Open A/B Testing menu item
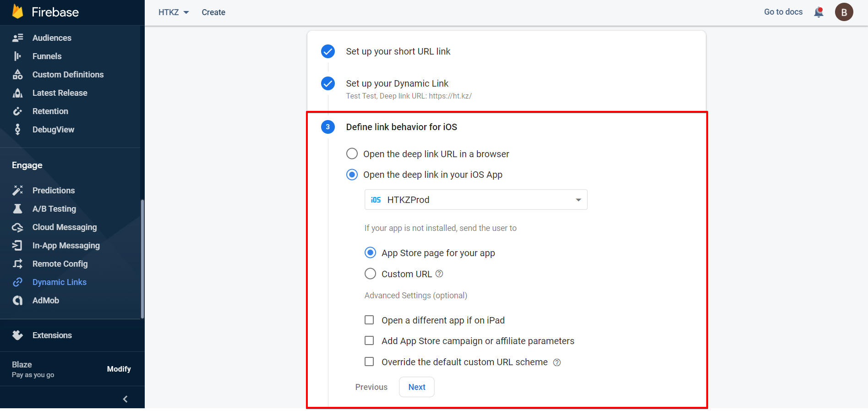The width and height of the screenshot is (868, 411). point(54,209)
